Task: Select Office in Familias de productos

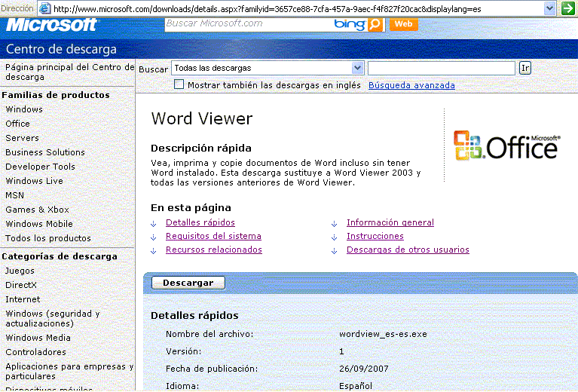Action: coord(18,124)
